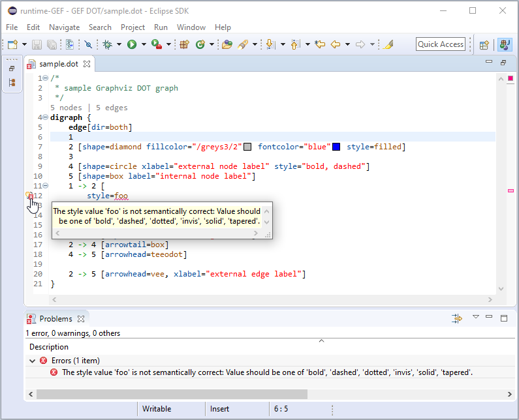Image resolution: width=519 pixels, height=420 pixels.
Task: Click the error marker icon on line 12
Action: click(29, 196)
